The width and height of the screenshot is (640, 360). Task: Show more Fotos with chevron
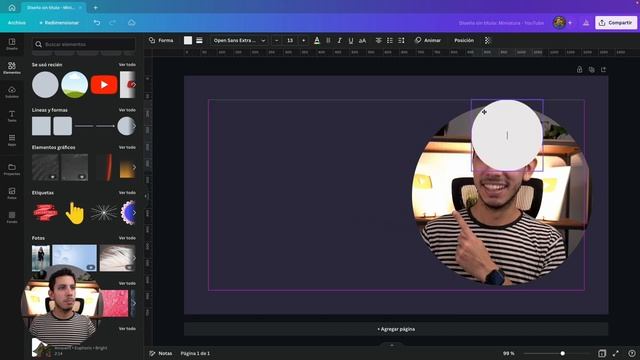[134, 258]
